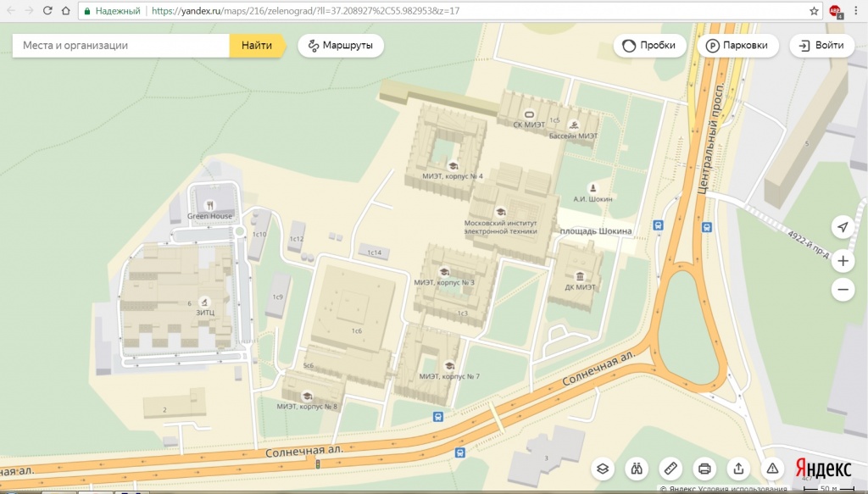The image size is (868, 494).
Task: Report a map error with warning icon
Action: (772, 469)
